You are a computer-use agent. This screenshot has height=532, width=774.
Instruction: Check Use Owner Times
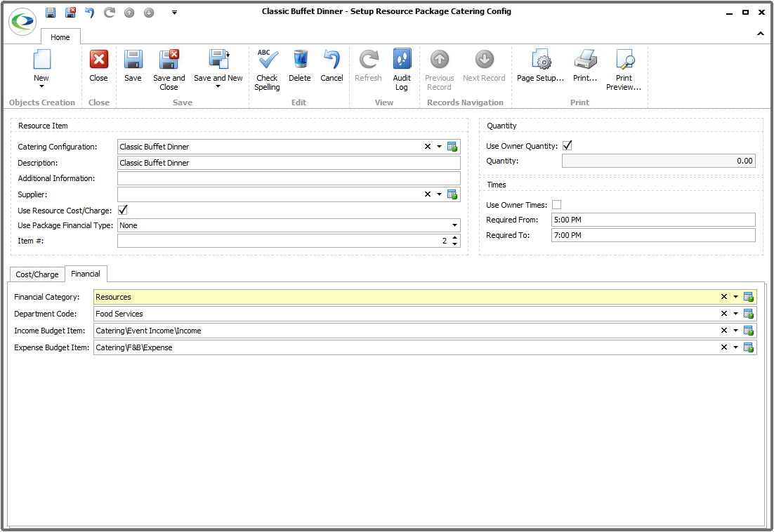[x=557, y=205]
